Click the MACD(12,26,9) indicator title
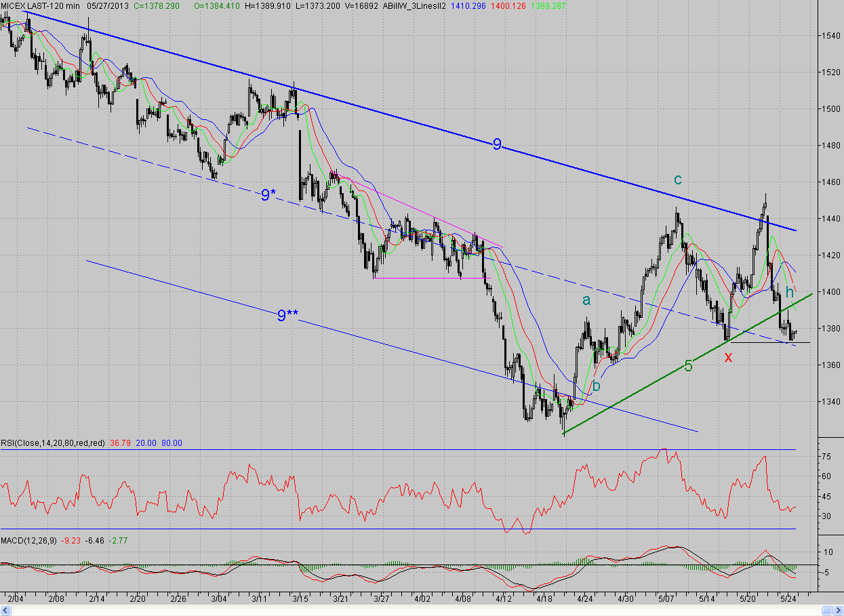Screen dimensions: 844x616 (x=28, y=540)
